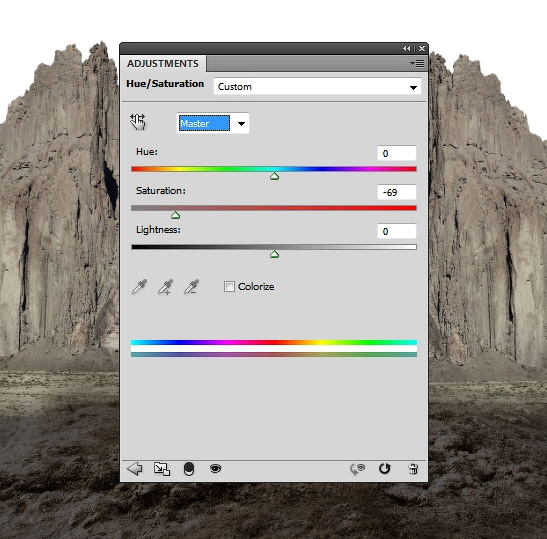Click the Saturation: label

[x=161, y=190]
